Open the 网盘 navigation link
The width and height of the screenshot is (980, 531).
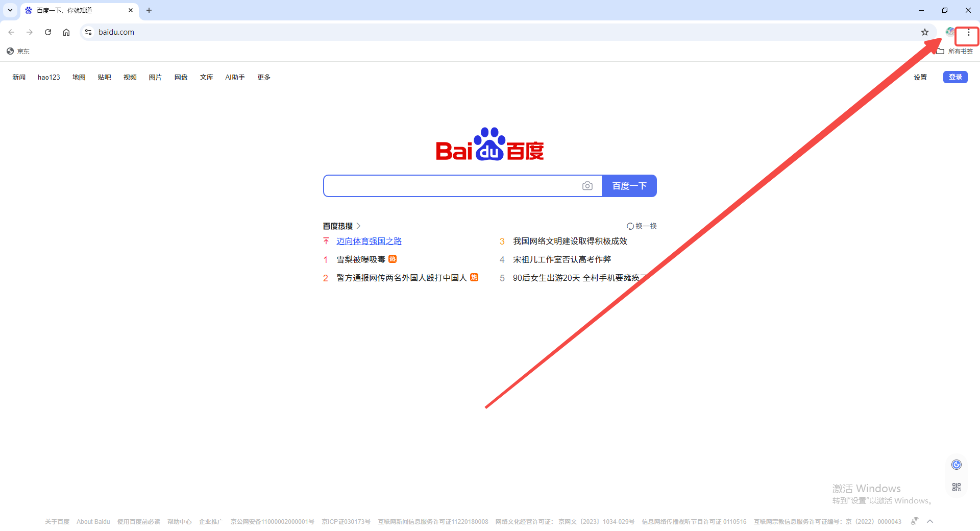(181, 77)
